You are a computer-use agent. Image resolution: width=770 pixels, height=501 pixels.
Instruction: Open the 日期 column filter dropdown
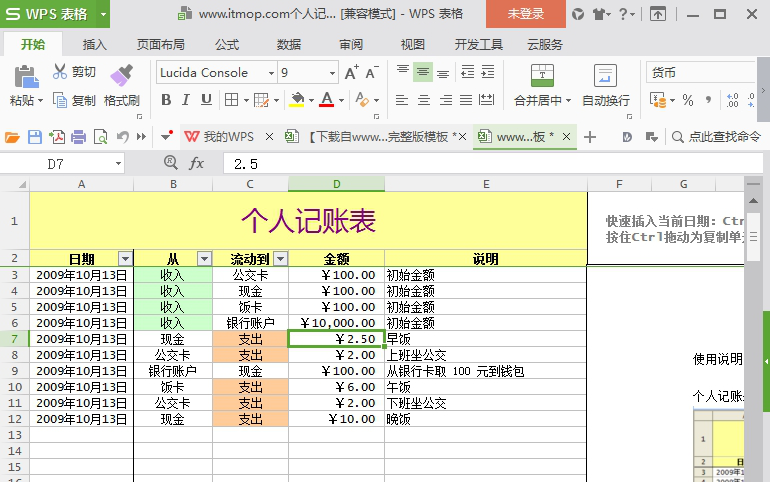point(126,258)
